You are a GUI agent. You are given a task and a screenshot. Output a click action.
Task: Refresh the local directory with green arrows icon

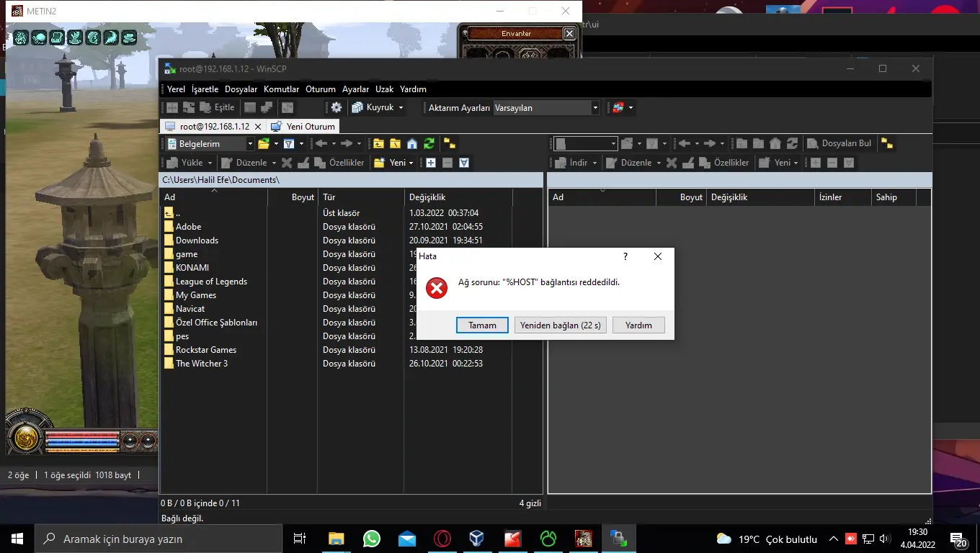pyautogui.click(x=429, y=144)
